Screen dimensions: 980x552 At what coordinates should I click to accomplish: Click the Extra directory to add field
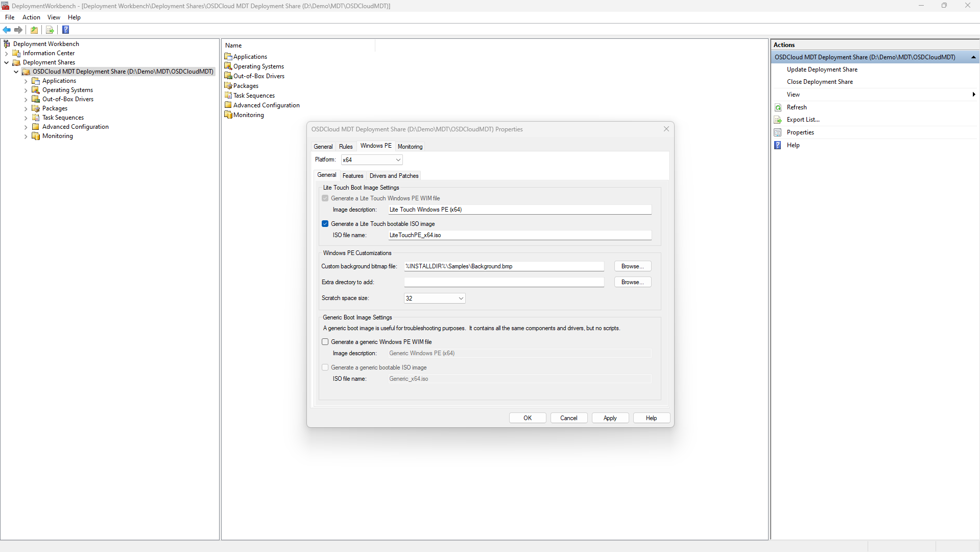pos(504,282)
